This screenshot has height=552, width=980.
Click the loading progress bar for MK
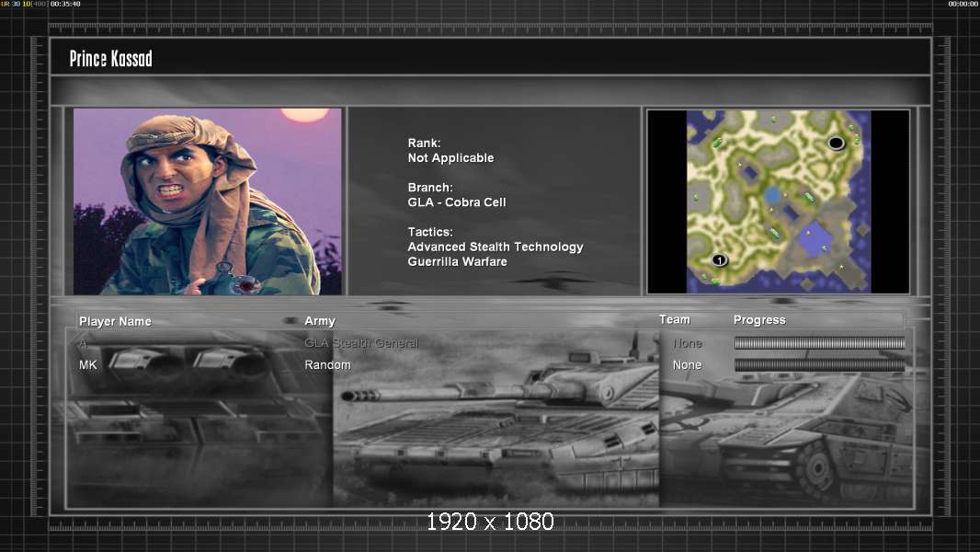(819, 364)
